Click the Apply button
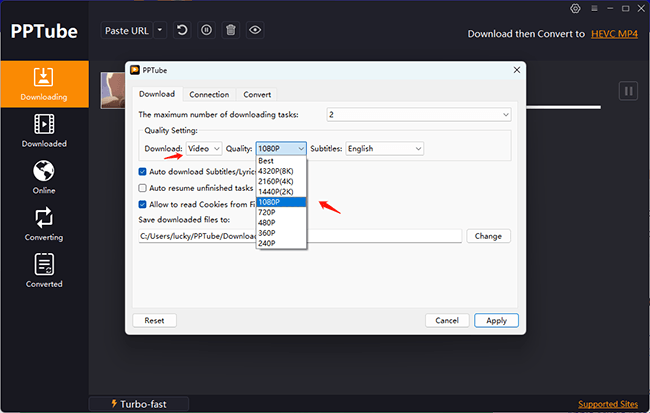 click(496, 321)
